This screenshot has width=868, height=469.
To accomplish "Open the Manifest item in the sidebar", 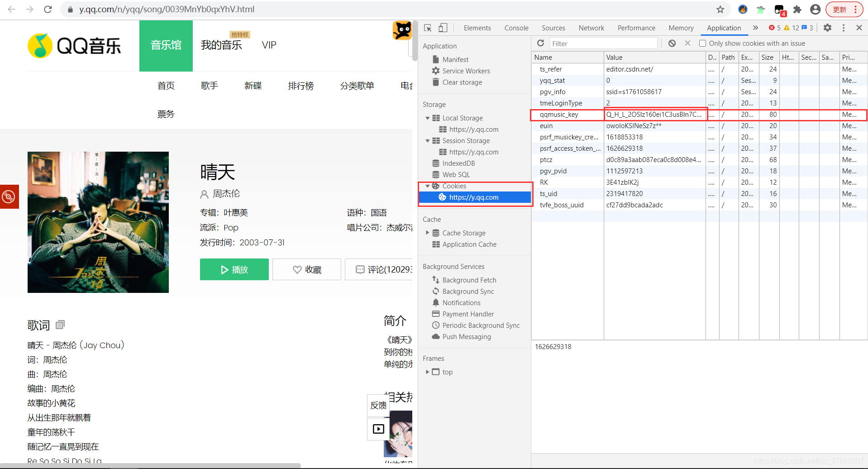I will click(x=455, y=59).
